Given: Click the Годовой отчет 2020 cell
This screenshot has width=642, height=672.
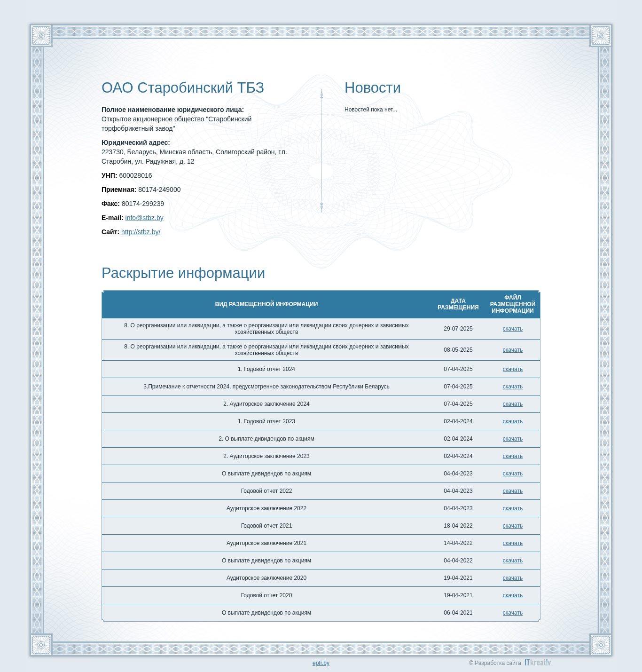Looking at the screenshot, I should click(266, 595).
